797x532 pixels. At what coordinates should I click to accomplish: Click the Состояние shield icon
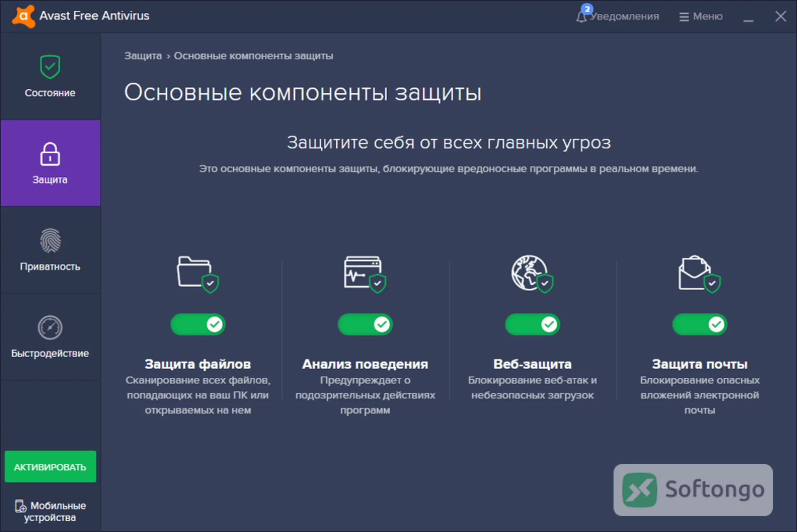pos(50,66)
